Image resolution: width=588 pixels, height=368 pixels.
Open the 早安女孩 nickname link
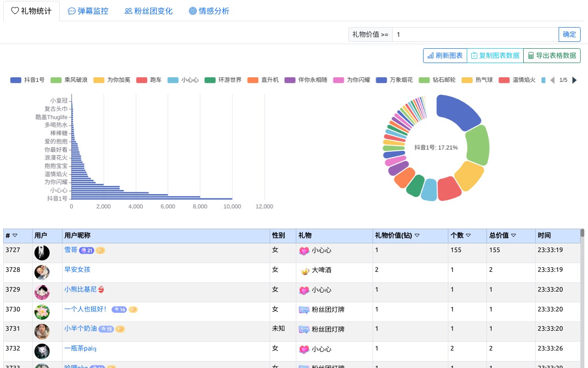[77, 270]
